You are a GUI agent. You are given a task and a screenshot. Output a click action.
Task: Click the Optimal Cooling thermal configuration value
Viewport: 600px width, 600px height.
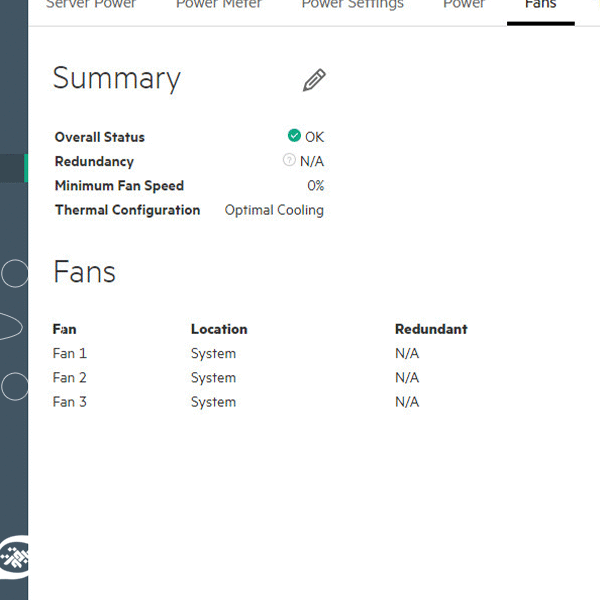[274, 210]
